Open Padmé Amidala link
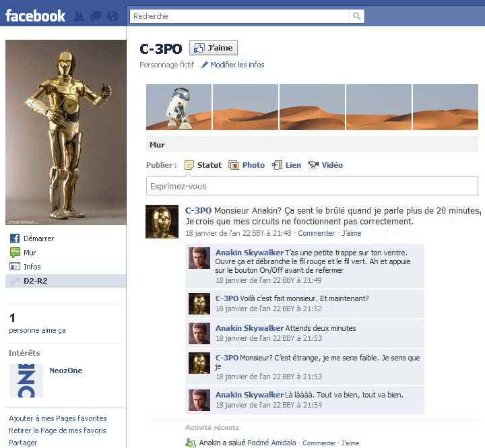This screenshot has width=485, height=448. tap(271, 443)
